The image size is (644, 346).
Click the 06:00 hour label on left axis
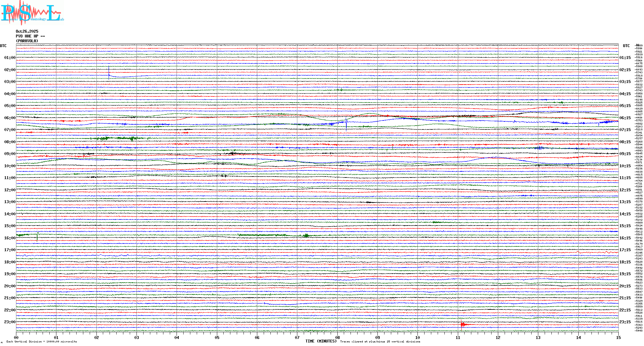coord(10,118)
